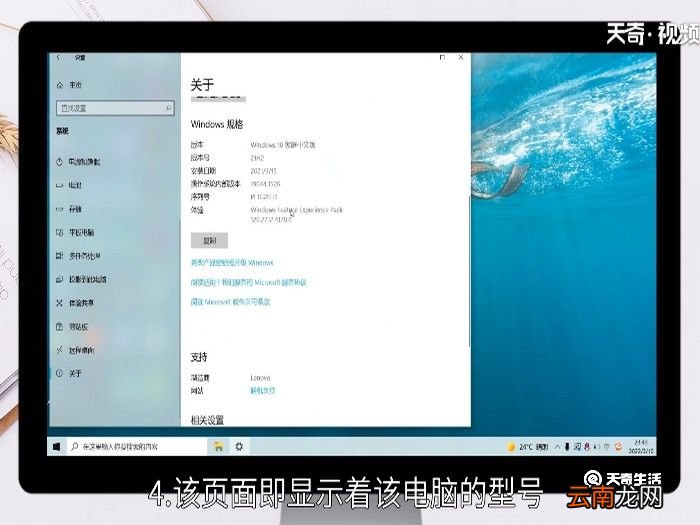Click the 关于 page title

click(x=202, y=84)
